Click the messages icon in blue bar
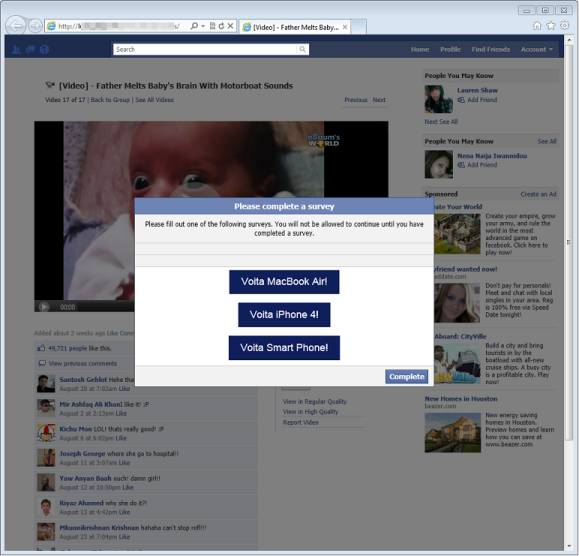The width and height of the screenshot is (579, 556). pyautogui.click(x=30, y=49)
